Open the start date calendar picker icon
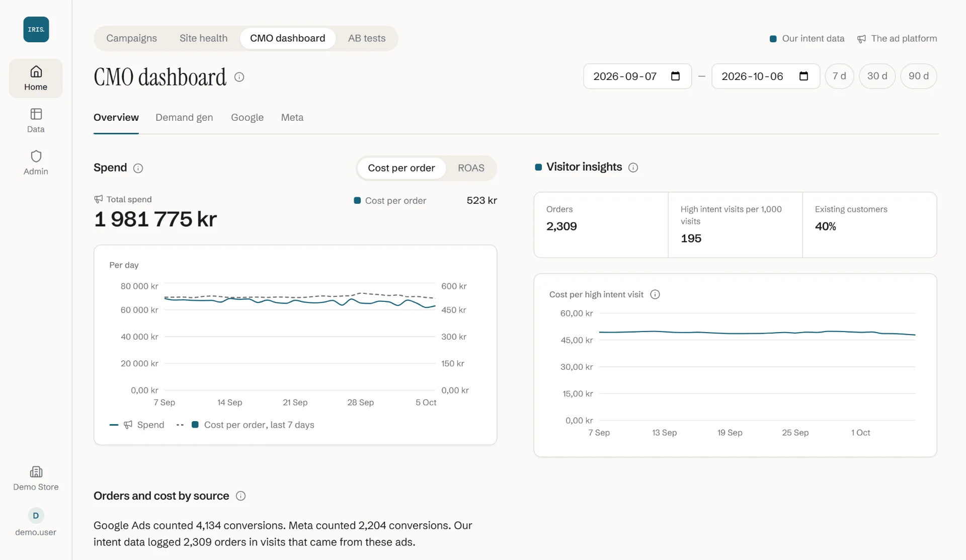The width and height of the screenshot is (966, 560). tap(676, 76)
